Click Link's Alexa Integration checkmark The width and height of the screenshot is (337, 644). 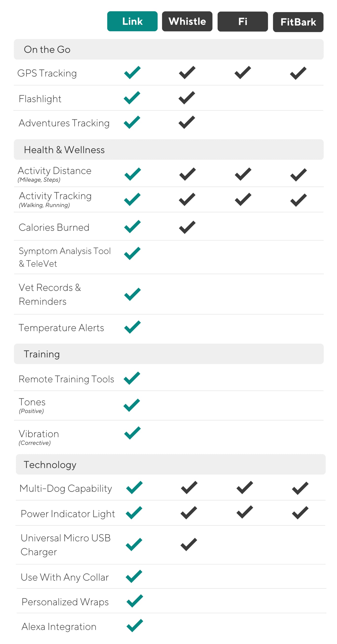[x=135, y=625]
